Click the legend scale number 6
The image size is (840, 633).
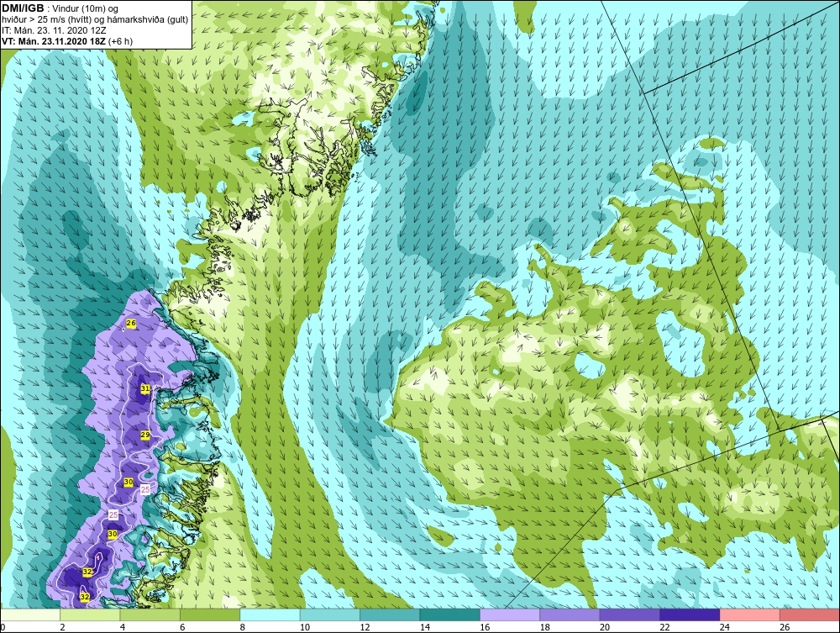[x=182, y=627]
